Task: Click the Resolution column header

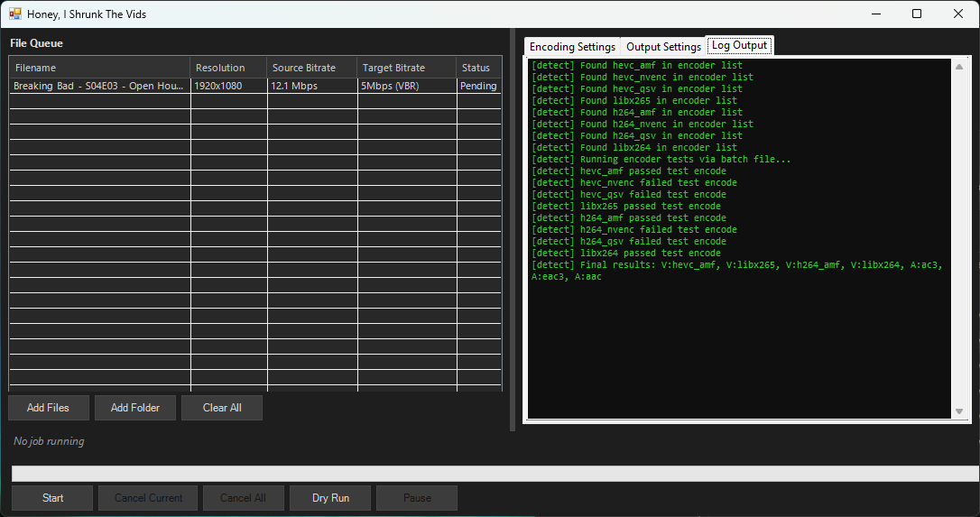Action: [x=228, y=68]
